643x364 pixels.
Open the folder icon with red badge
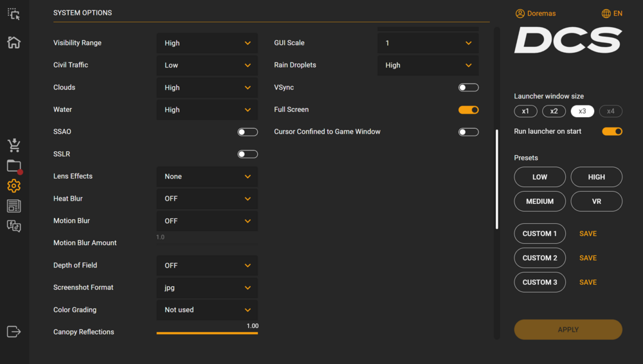(14, 166)
